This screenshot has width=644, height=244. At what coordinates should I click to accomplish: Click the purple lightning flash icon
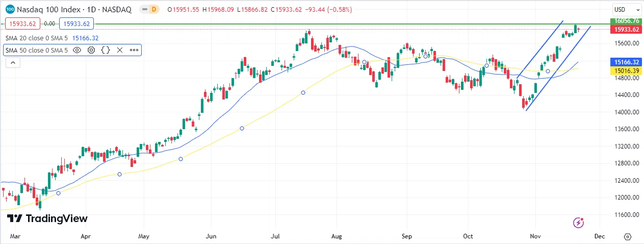tap(578, 222)
